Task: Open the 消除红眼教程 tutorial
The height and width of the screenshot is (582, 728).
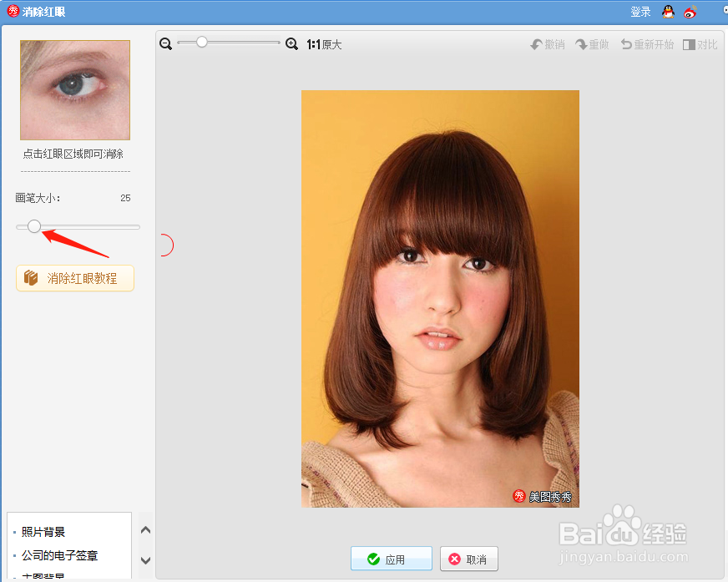Action: 74,277
